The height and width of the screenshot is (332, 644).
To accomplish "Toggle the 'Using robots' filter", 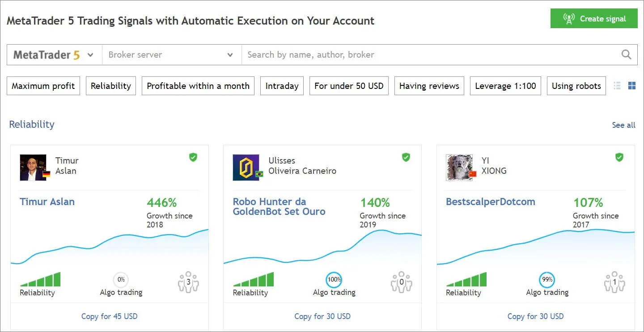I will [576, 85].
